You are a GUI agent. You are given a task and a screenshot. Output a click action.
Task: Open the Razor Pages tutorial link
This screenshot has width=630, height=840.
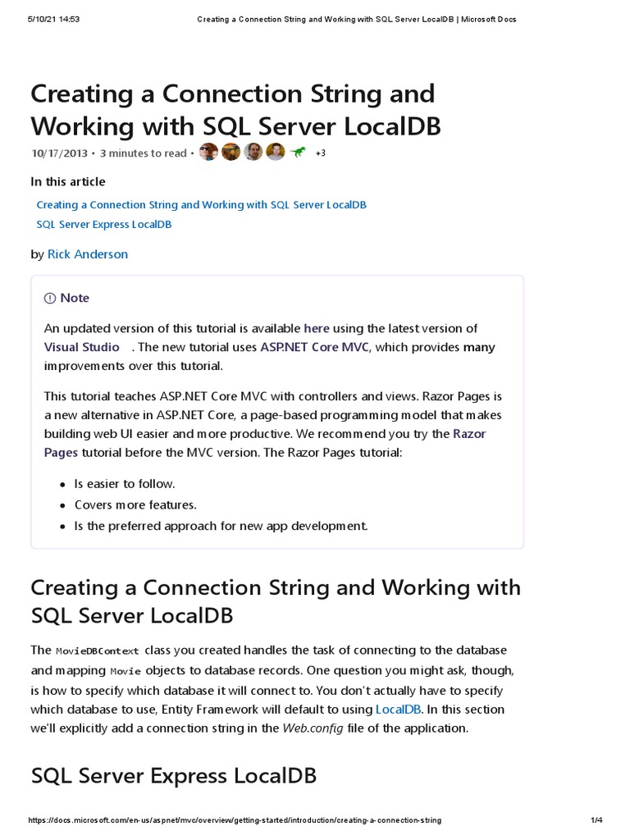265,443
